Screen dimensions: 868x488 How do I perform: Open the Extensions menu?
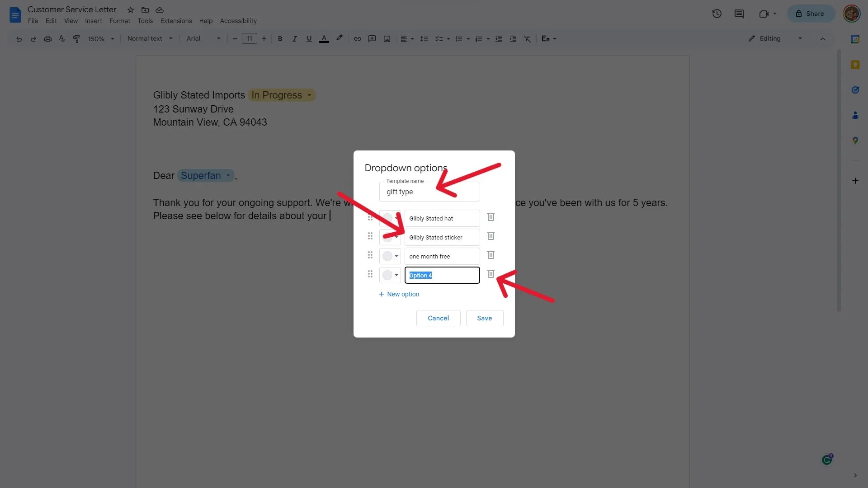[176, 21]
